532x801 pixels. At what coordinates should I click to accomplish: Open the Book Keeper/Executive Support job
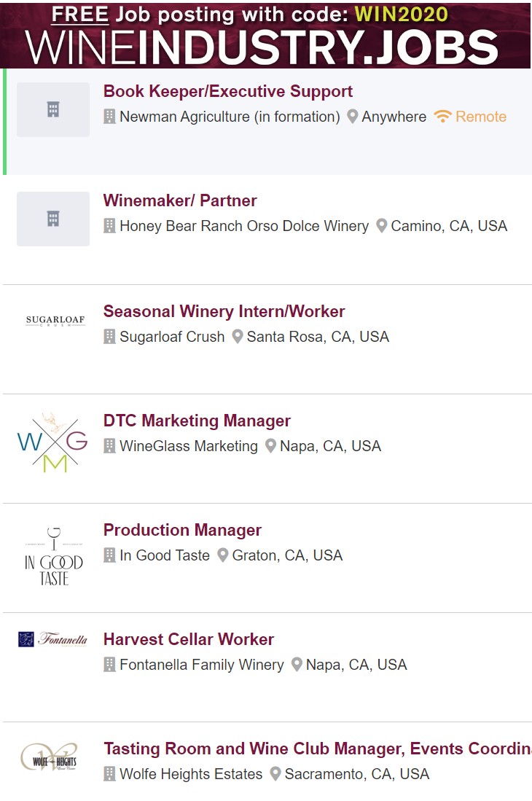[x=227, y=92]
